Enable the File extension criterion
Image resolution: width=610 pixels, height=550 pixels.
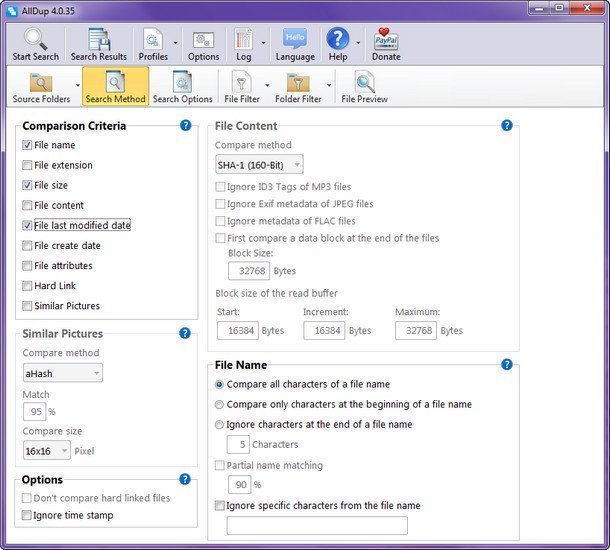coord(27,165)
